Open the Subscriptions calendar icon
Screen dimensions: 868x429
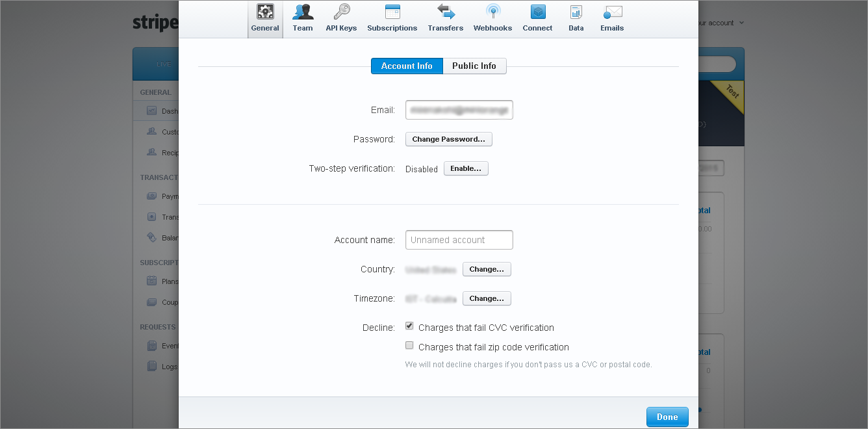(x=392, y=12)
